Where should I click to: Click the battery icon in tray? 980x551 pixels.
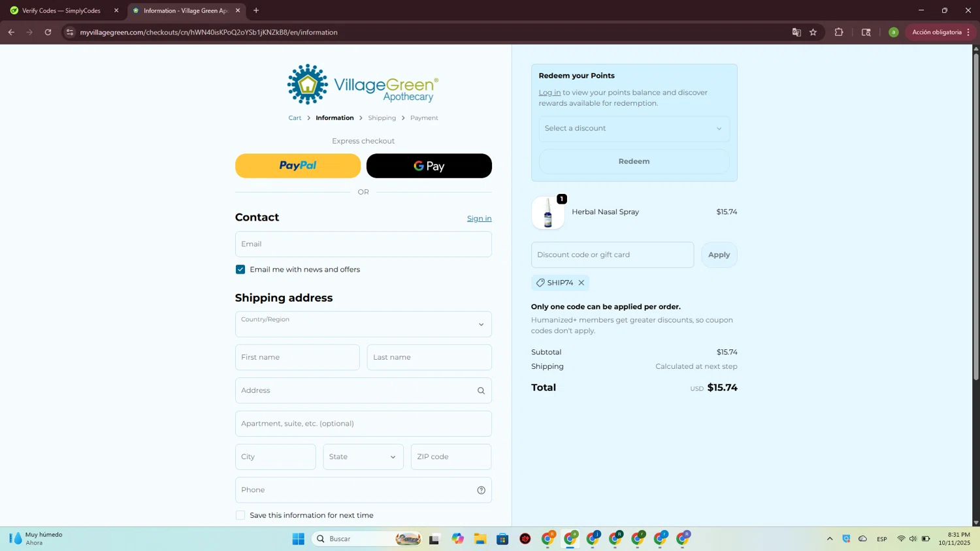click(x=926, y=539)
